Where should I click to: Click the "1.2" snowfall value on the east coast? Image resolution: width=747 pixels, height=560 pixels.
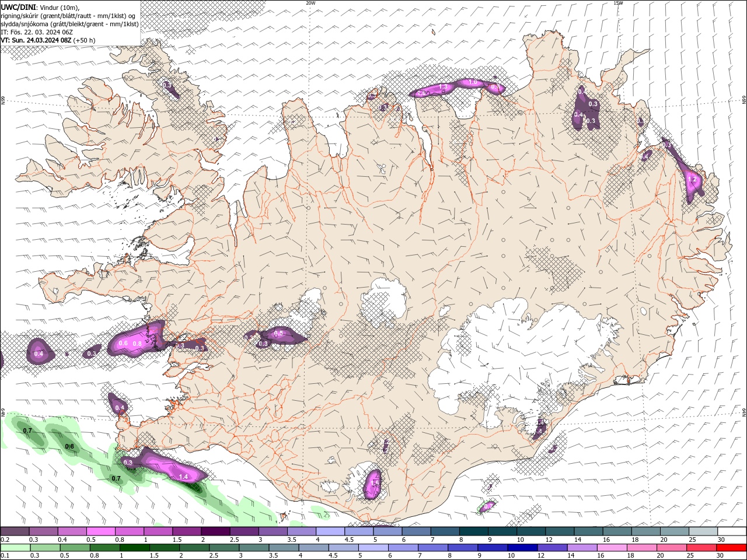[x=693, y=180]
